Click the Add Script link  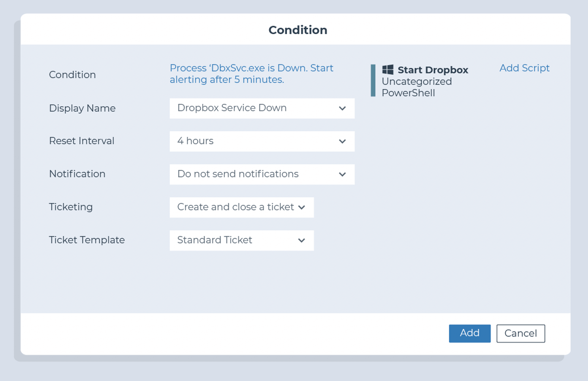[524, 68]
